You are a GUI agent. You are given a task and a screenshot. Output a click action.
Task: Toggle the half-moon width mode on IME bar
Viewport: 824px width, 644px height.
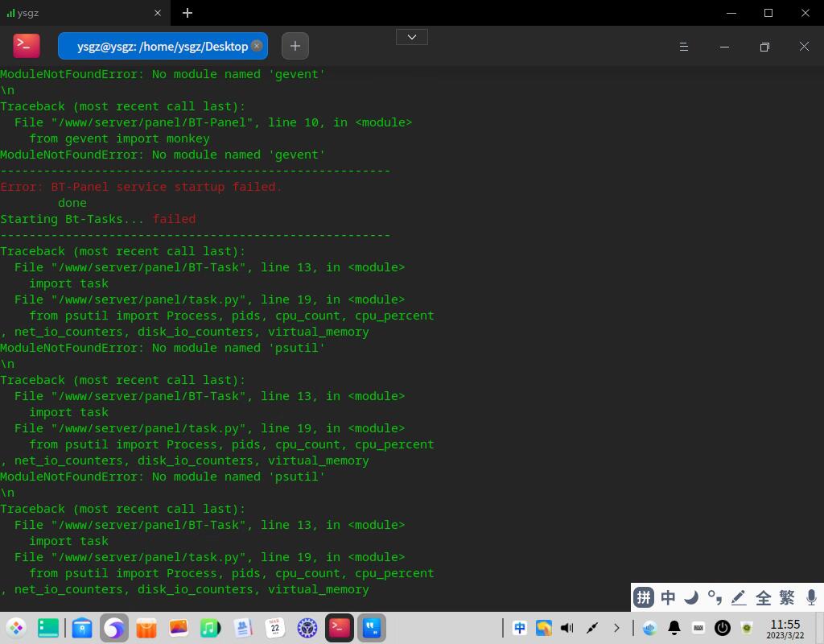click(x=691, y=597)
